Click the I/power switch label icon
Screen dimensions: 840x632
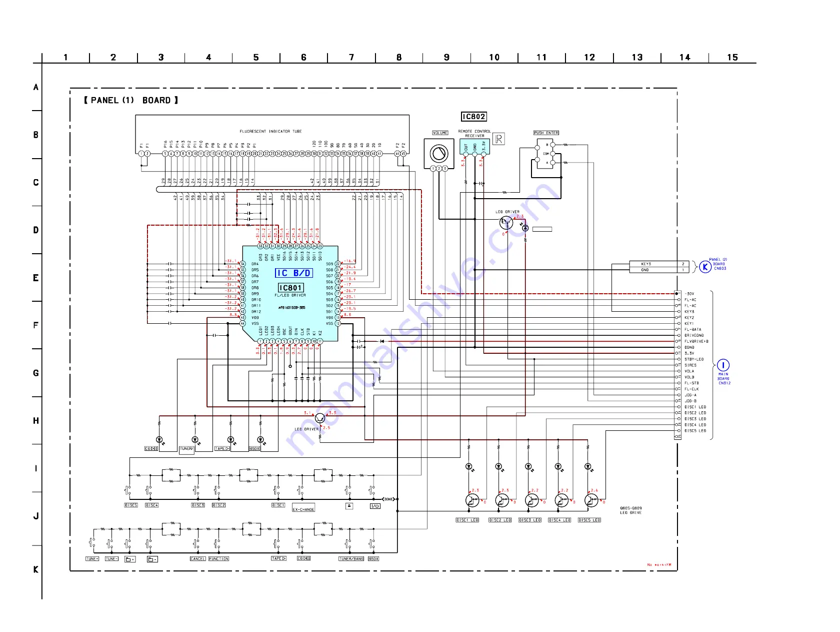375,506
